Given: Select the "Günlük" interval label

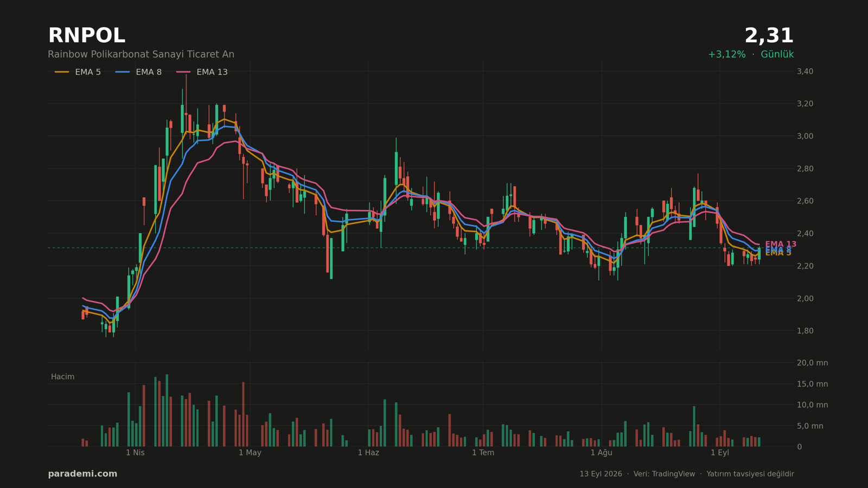Looking at the screenshot, I should [x=777, y=54].
